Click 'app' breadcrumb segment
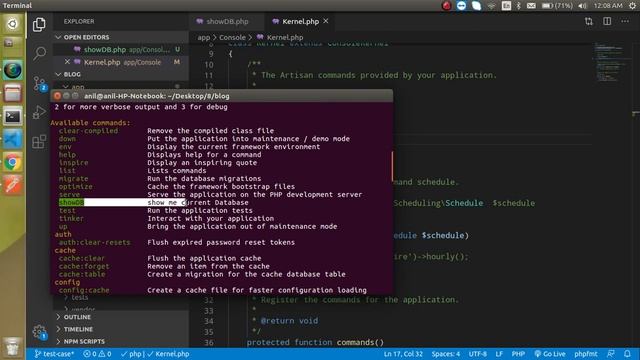Screen dimensions: 640x360 click(204, 37)
